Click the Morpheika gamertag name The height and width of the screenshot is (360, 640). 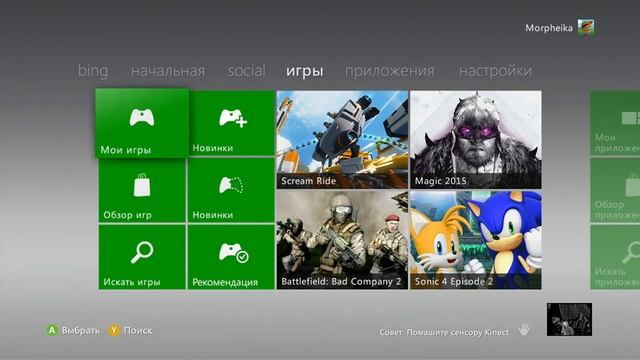[549, 28]
